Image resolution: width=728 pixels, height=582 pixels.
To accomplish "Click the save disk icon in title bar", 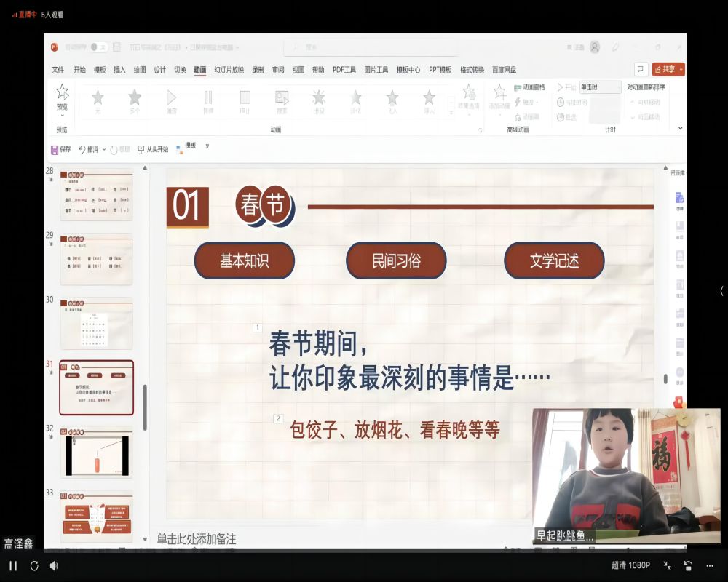I will point(117,47).
